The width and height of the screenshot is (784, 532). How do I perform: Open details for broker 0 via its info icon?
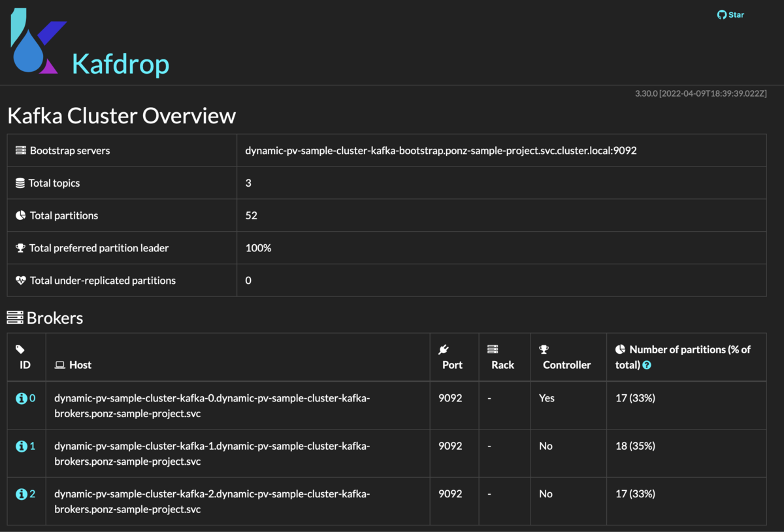tap(22, 397)
